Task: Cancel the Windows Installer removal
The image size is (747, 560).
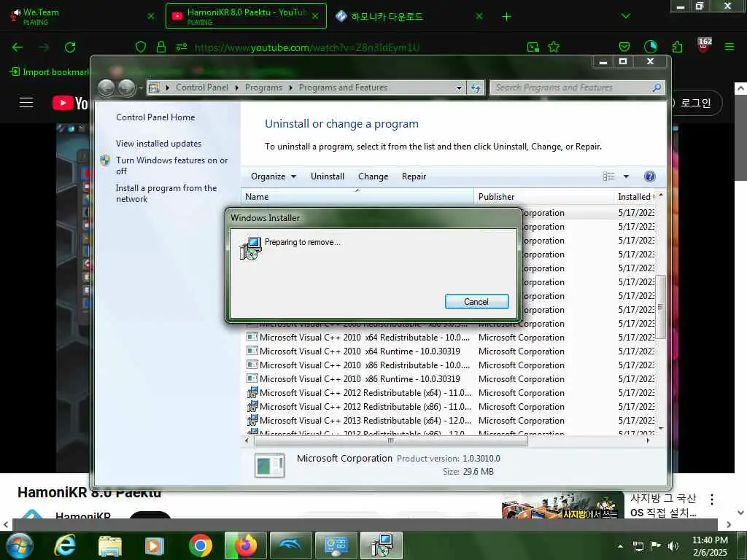Action: tap(476, 301)
